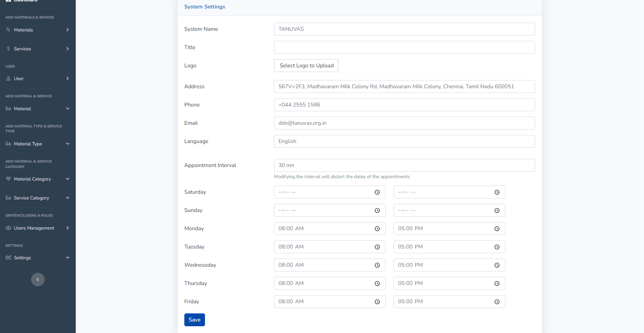Open the Language selection field
This screenshot has height=333, width=644.
tap(404, 141)
